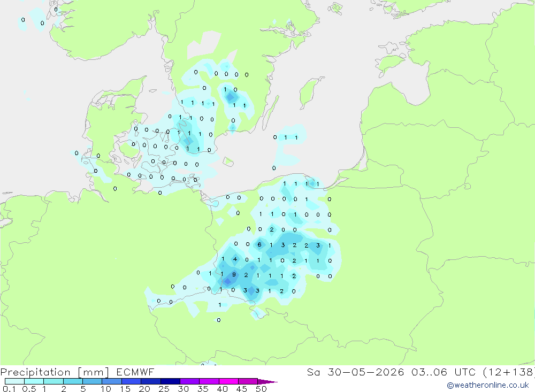Click the '15' legend tick label
Image resolution: width=535 pixels, height=392 pixels.
click(125, 389)
